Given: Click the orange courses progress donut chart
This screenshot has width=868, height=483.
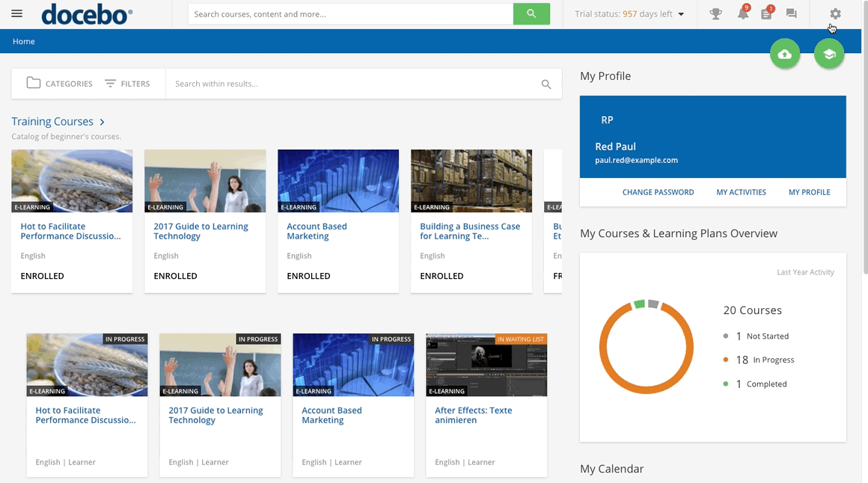Looking at the screenshot, I should click(x=647, y=345).
